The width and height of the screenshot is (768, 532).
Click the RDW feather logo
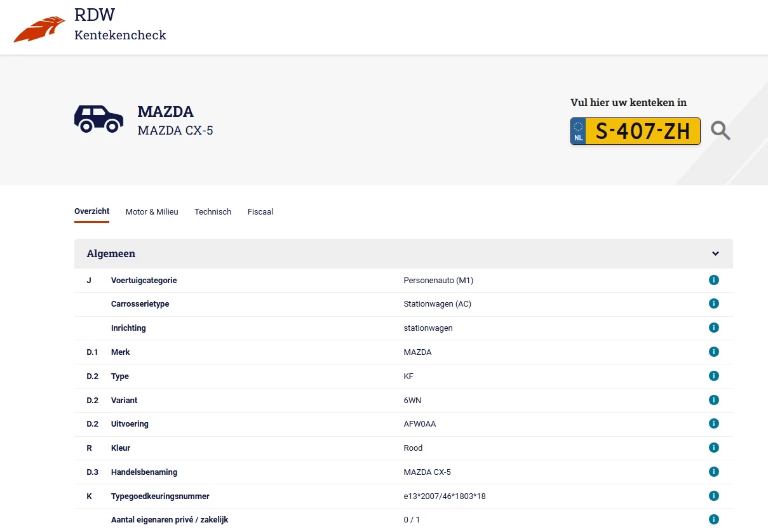(x=39, y=29)
